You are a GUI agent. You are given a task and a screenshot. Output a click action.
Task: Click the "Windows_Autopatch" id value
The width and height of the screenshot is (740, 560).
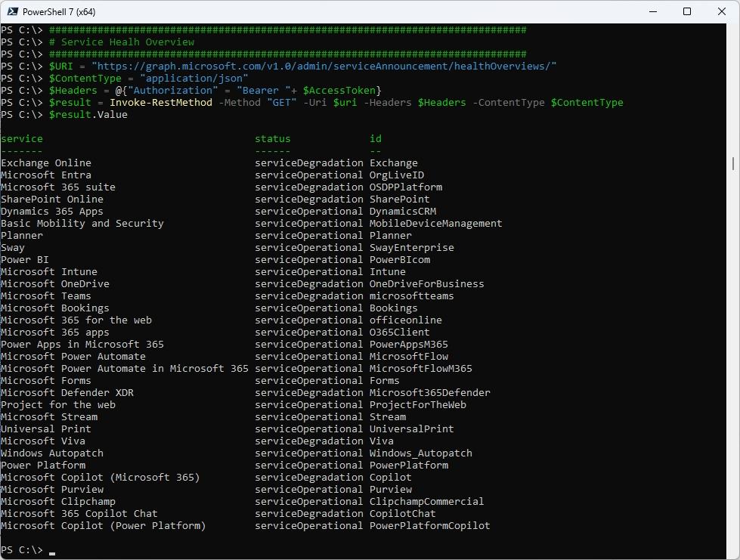[420, 453]
